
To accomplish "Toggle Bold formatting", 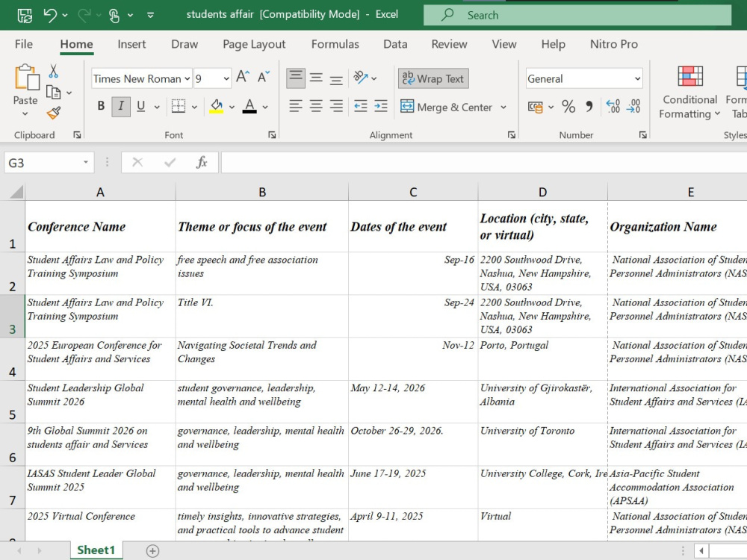I will 101,106.
